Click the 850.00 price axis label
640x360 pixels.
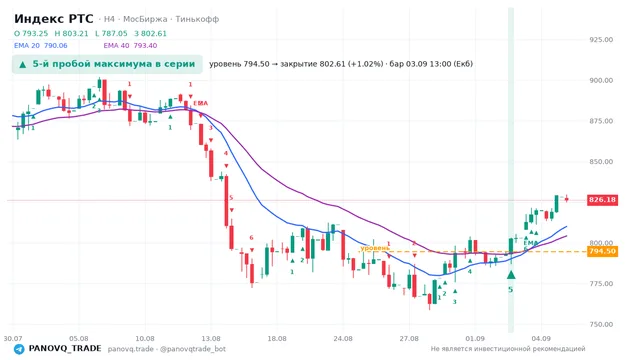tap(601, 162)
